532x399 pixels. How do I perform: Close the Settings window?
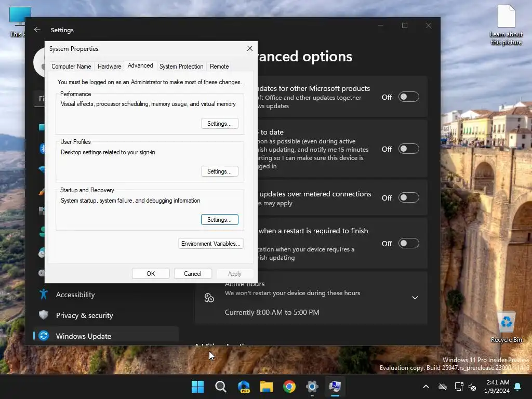coord(429,25)
